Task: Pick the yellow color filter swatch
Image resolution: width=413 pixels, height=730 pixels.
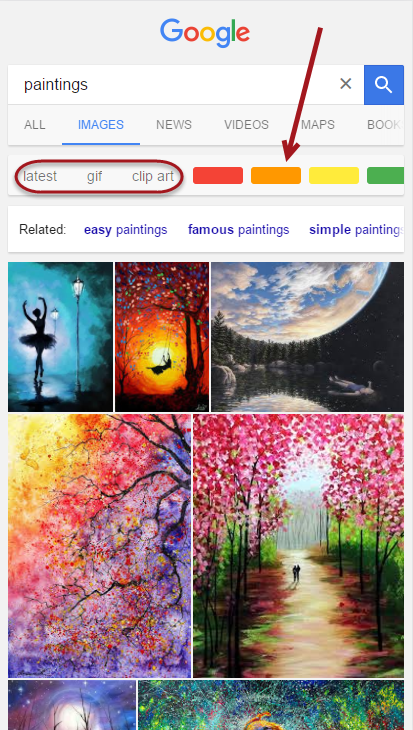Action: [x=334, y=176]
